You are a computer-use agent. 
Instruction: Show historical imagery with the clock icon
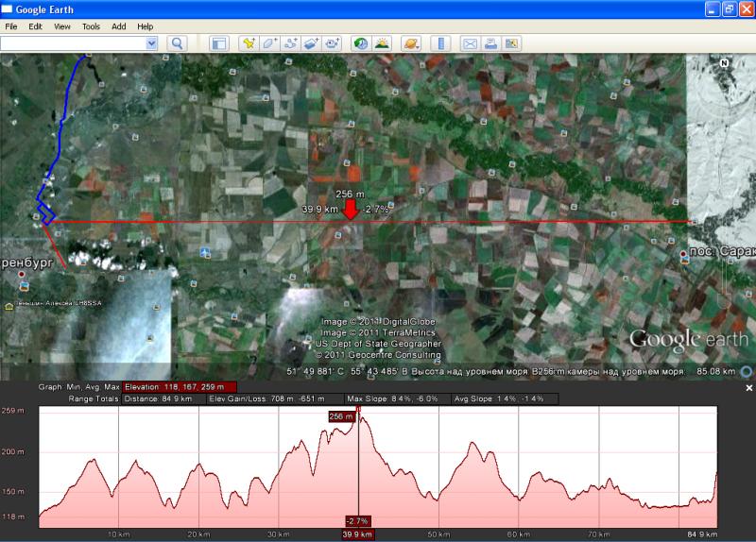click(x=361, y=43)
